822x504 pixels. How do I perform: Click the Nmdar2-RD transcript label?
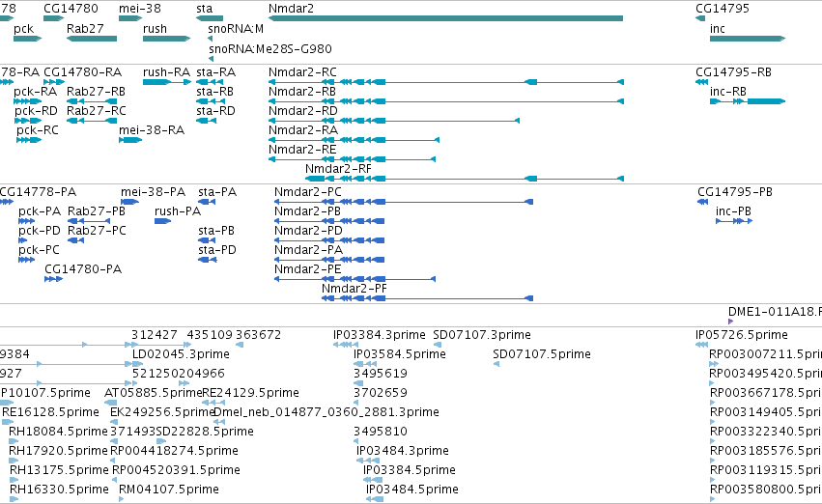click(303, 110)
